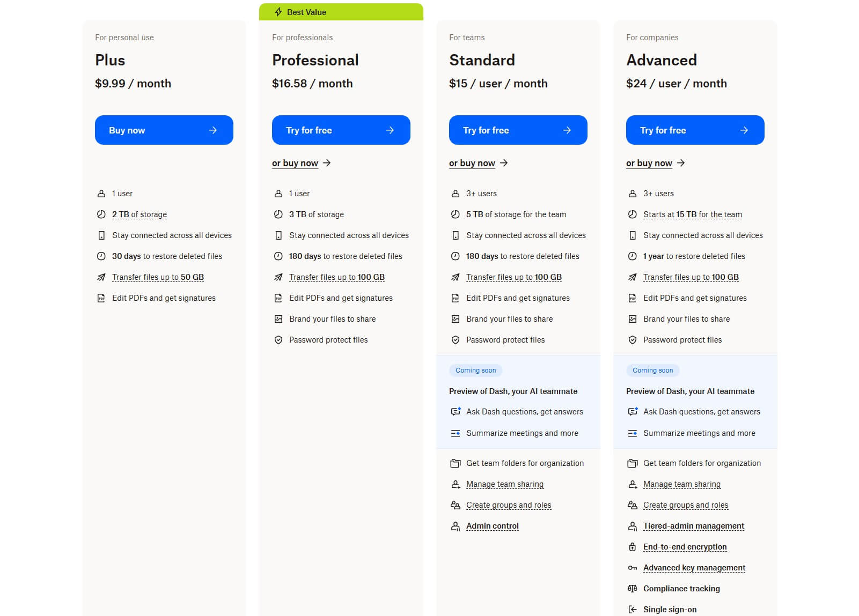Click the single sign-on icon in Advanced plan

[633, 609]
